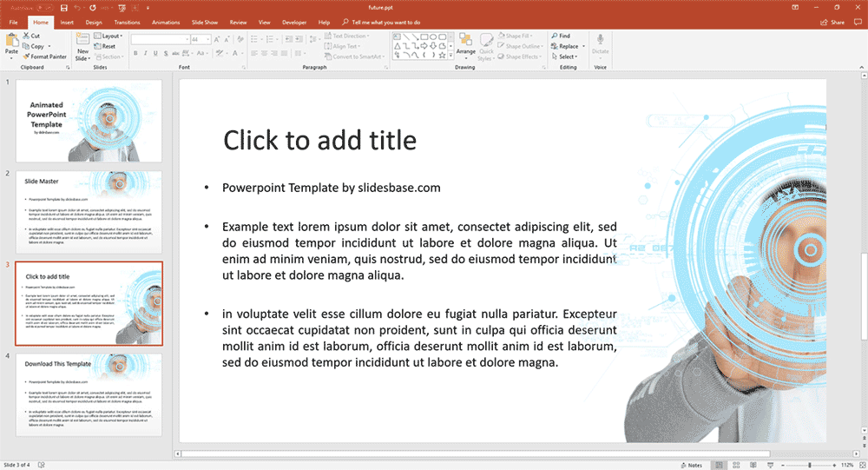Toggle the Notes pane
Screen dimensions: 868x470
691,465
